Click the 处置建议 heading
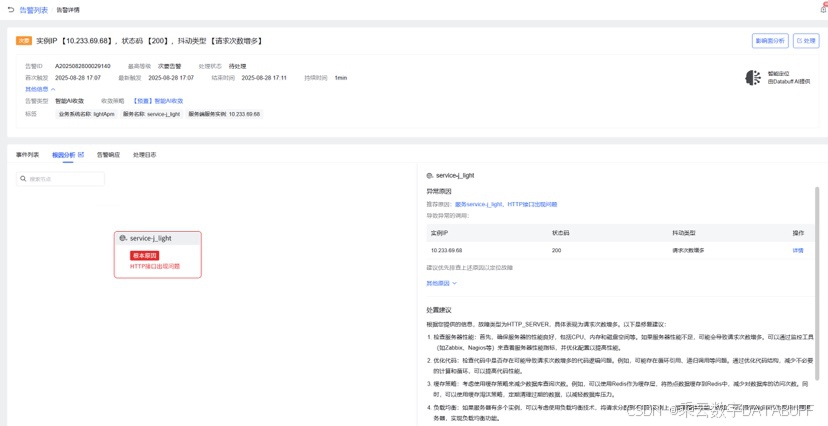 439,310
